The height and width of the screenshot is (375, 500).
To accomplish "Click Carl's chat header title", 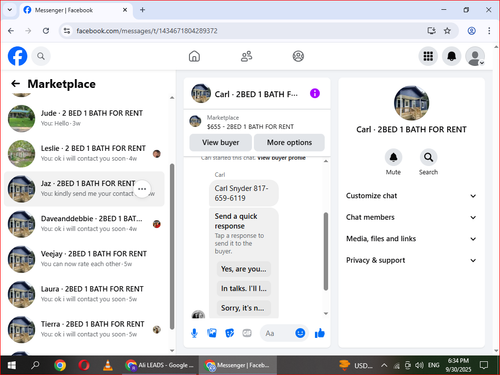I will [x=256, y=94].
